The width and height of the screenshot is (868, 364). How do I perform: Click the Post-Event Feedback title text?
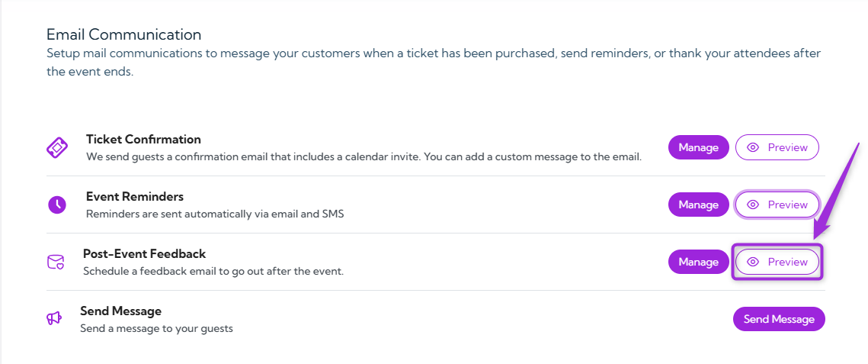[x=144, y=254]
